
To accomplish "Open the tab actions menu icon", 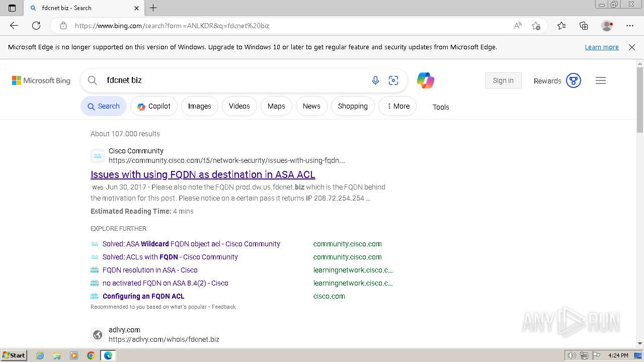I will click(x=12, y=8).
